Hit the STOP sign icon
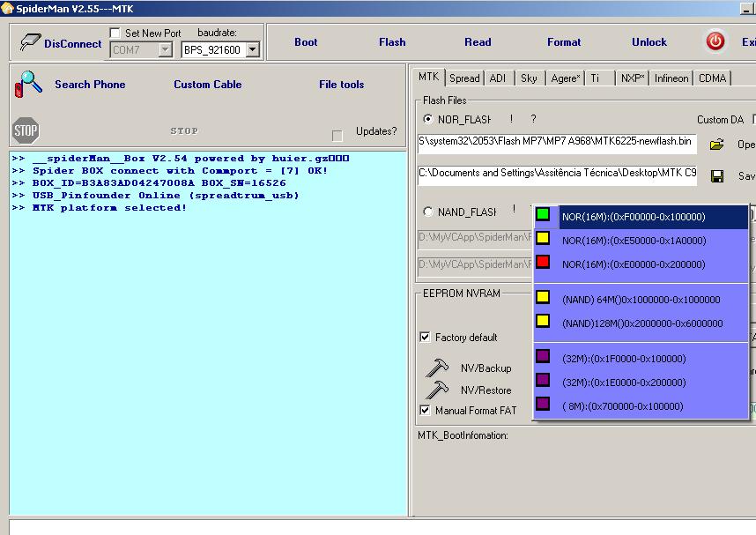Viewport: 756px width, 535px height. coord(26,130)
